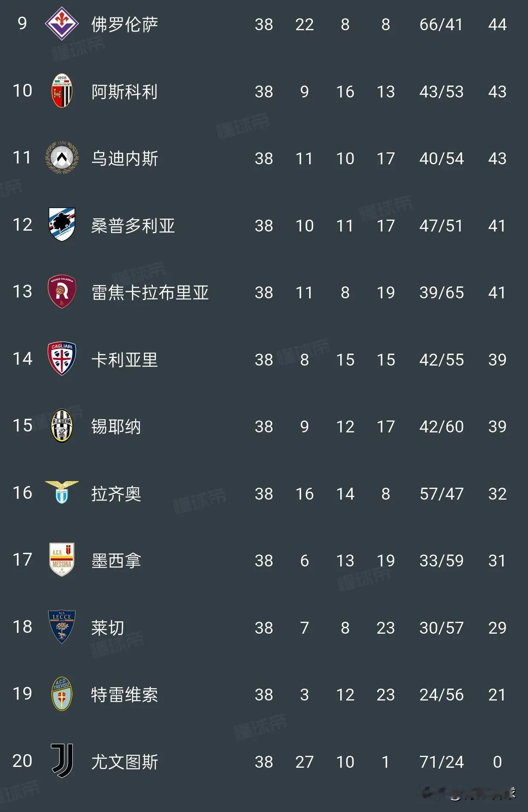This screenshot has height=812, width=528.
Task: Click the Lecce shield crest
Action: pos(62,626)
